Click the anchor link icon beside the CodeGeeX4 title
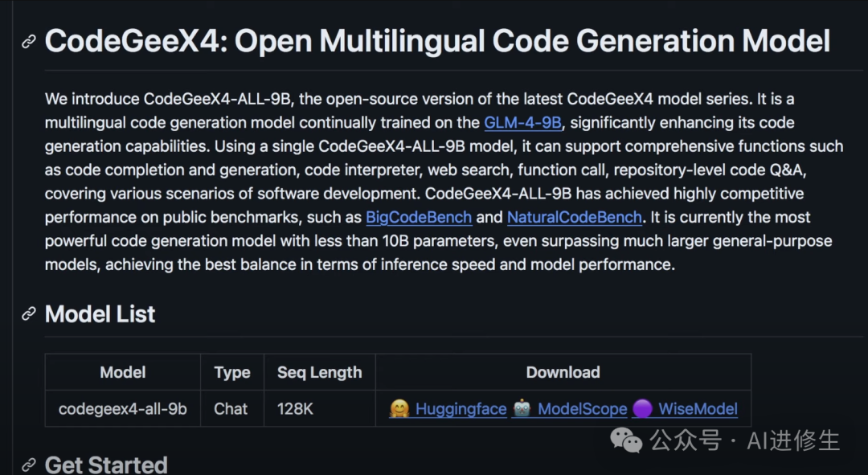Screen dimensions: 868x475 29,42
